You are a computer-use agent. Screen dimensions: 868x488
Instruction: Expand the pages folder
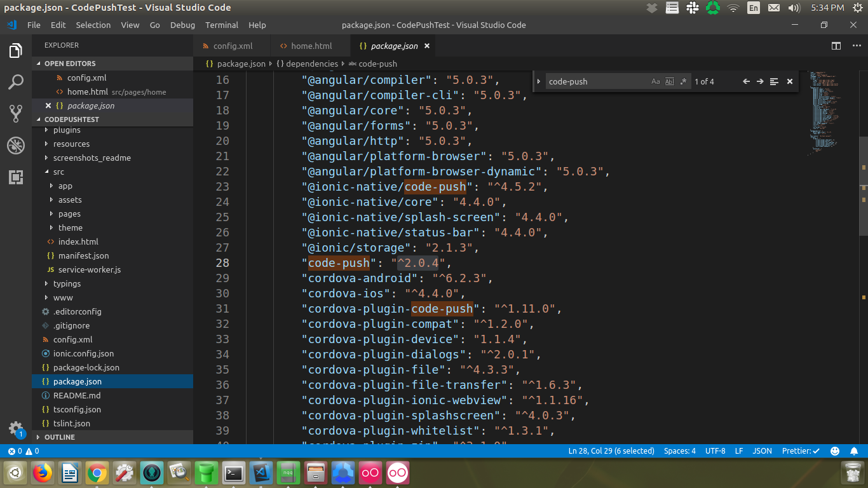pyautogui.click(x=112, y=213)
